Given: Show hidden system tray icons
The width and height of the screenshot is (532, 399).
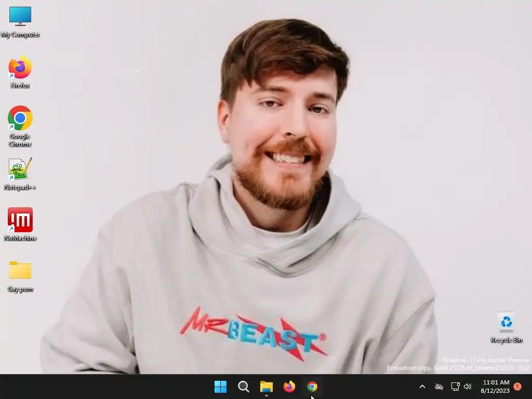Looking at the screenshot, I should tap(422, 387).
